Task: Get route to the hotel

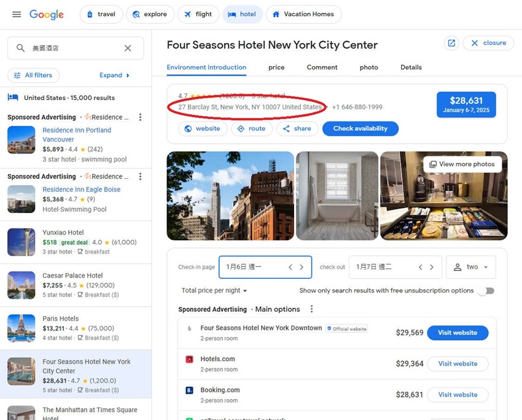Action: (252, 129)
